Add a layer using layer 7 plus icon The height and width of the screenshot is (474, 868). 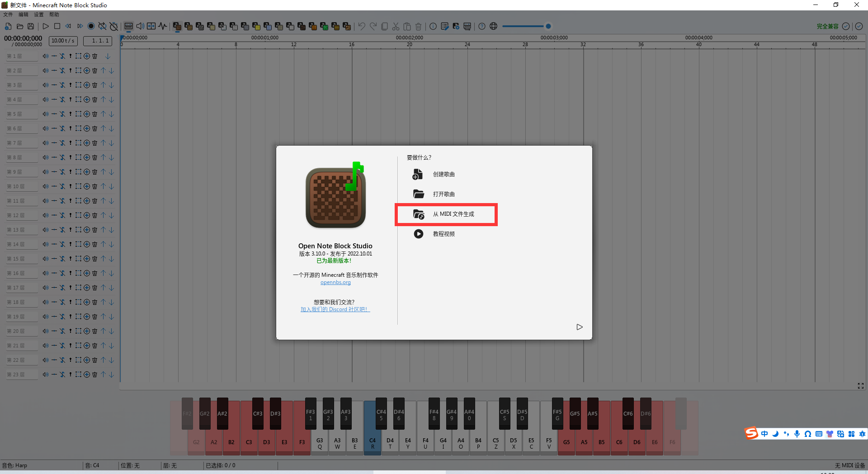point(87,143)
